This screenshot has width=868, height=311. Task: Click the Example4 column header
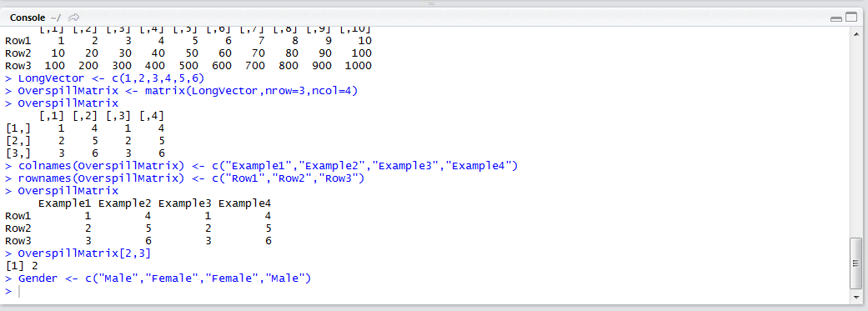click(244, 203)
